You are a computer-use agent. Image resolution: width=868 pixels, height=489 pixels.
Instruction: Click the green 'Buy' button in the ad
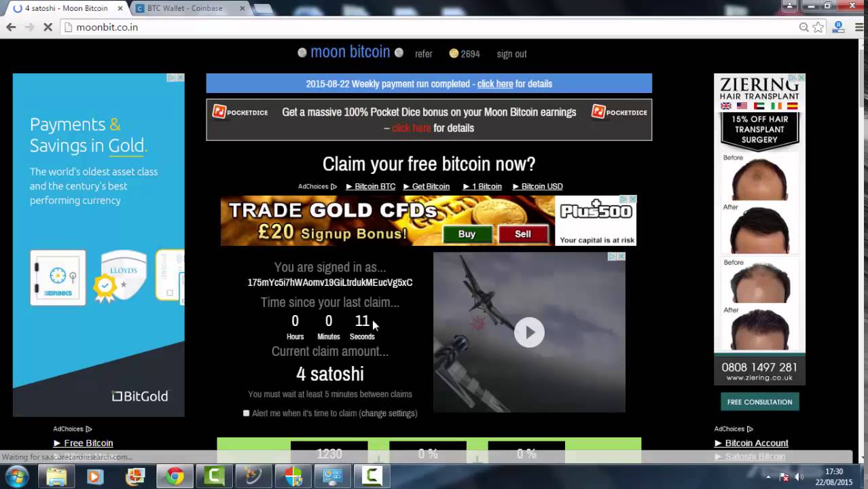467,234
